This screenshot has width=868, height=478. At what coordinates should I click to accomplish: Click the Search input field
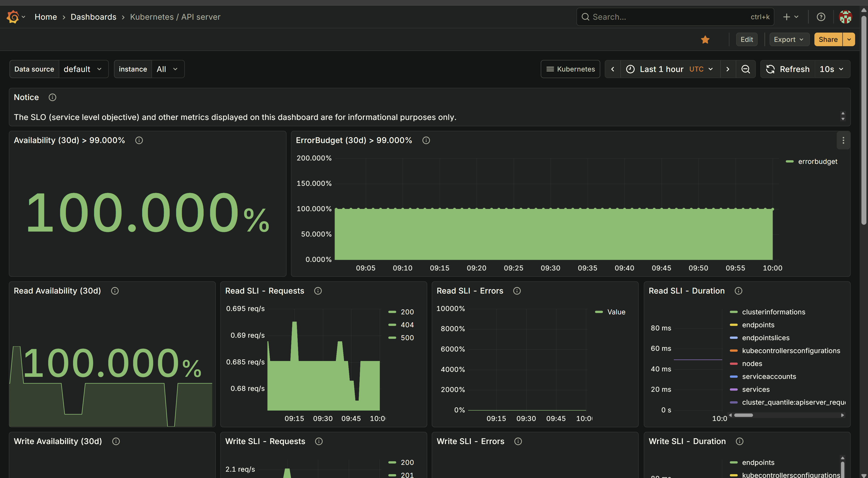pos(675,17)
